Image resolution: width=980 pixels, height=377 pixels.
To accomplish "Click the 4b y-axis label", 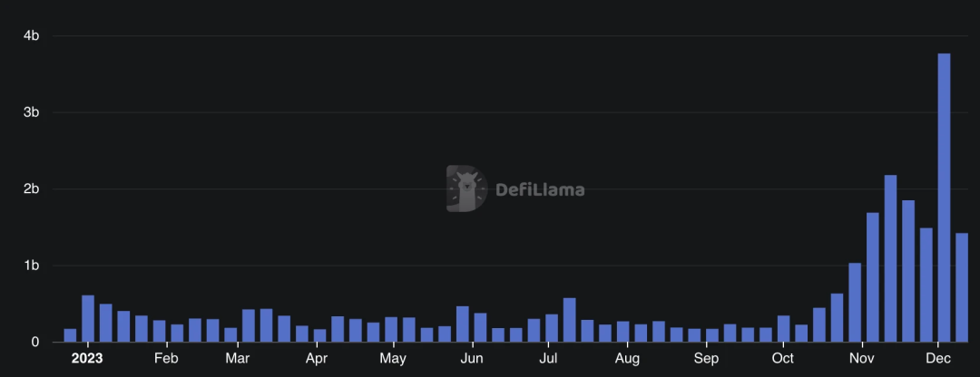I will [31, 35].
